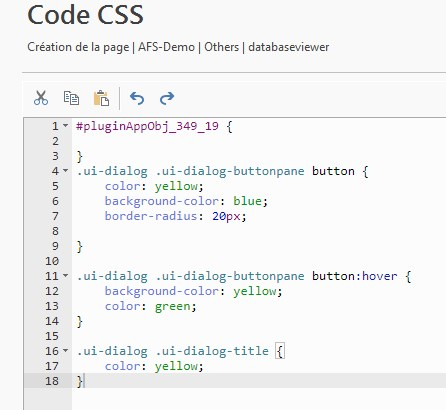This screenshot has width=446, height=410.
Task: Place cursor on empty line 8
Action: 259,231
